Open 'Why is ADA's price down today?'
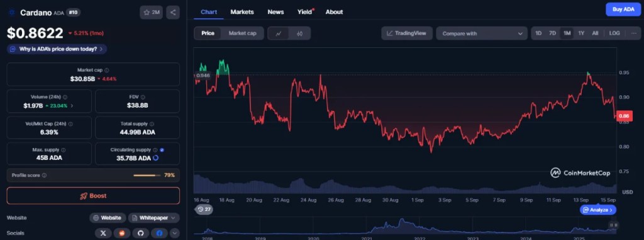The height and width of the screenshot is (240, 644). pyautogui.click(x=57, y=49)
